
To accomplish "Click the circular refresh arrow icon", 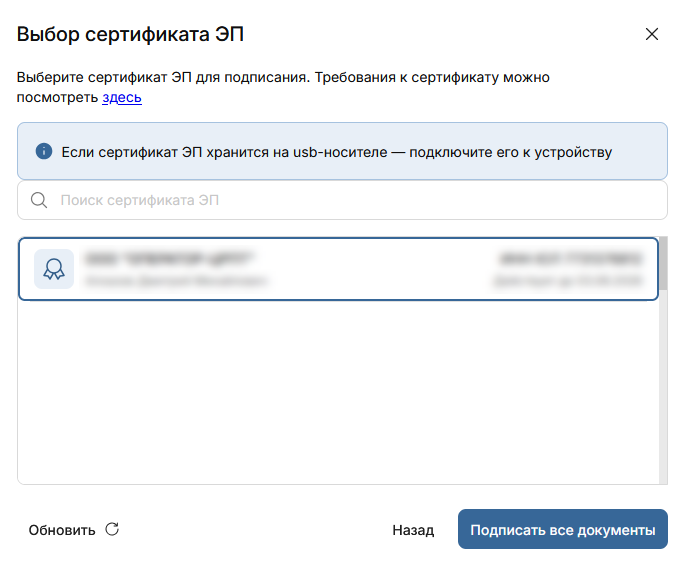I will pyautogui.click(x=112, y=529).
